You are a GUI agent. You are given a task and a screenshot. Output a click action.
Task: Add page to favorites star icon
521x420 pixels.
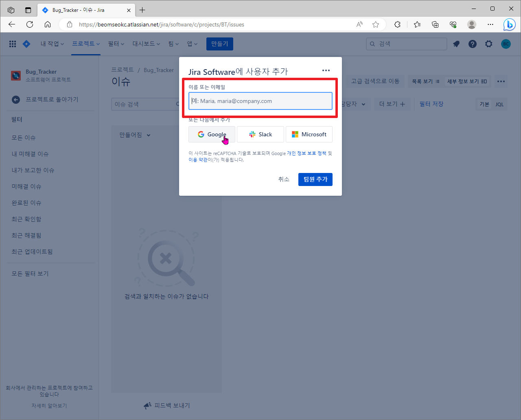coord(376,24)
